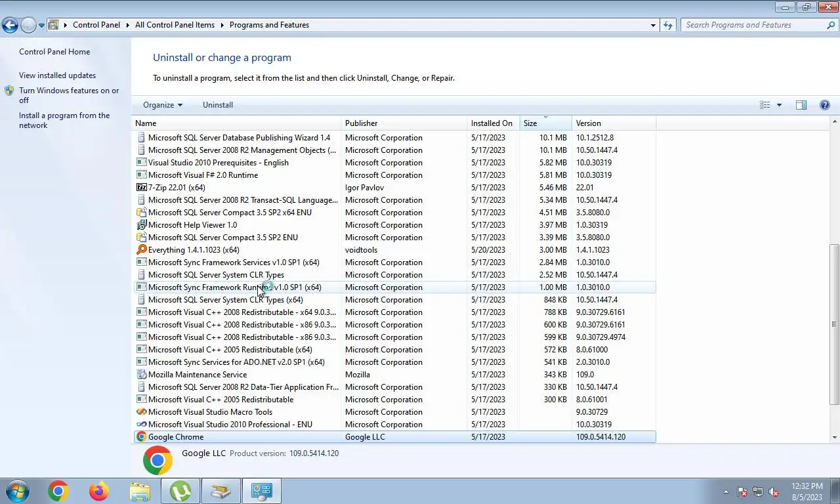Click the 7-Zip 22.01 program icon
Image resolution: width=840 pixels, height=504 pixels.
[x=141, y=188]
